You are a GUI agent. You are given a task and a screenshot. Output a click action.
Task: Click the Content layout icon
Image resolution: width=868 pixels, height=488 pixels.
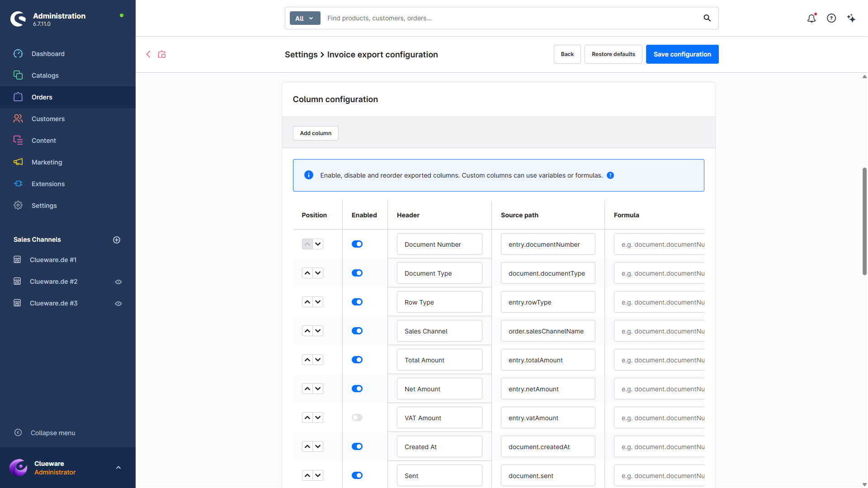[x=18, y=141]
